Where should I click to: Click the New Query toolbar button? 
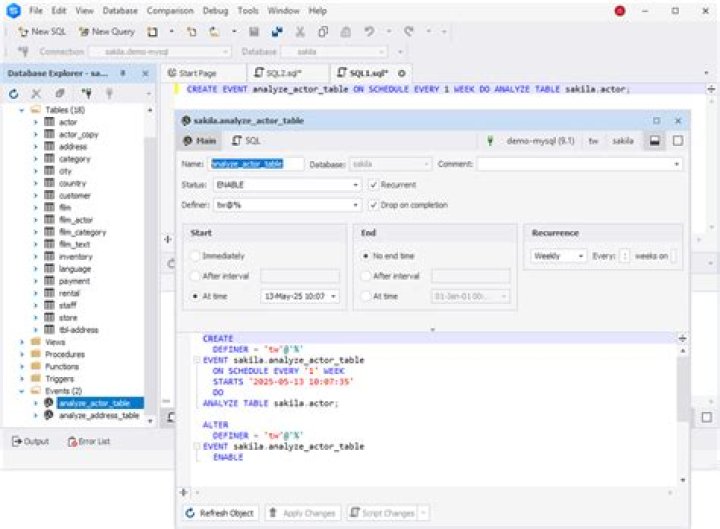[x=107, y=31]
